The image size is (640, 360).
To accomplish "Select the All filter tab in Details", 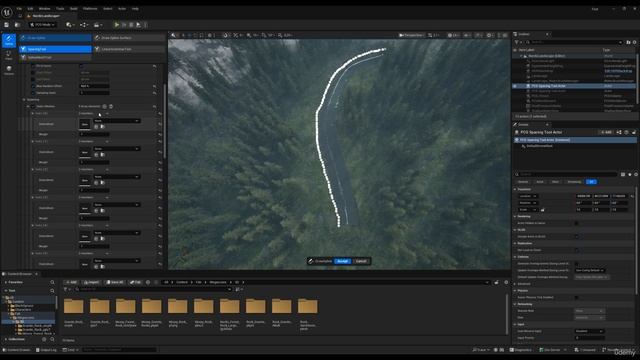I will tap(591, 182).
